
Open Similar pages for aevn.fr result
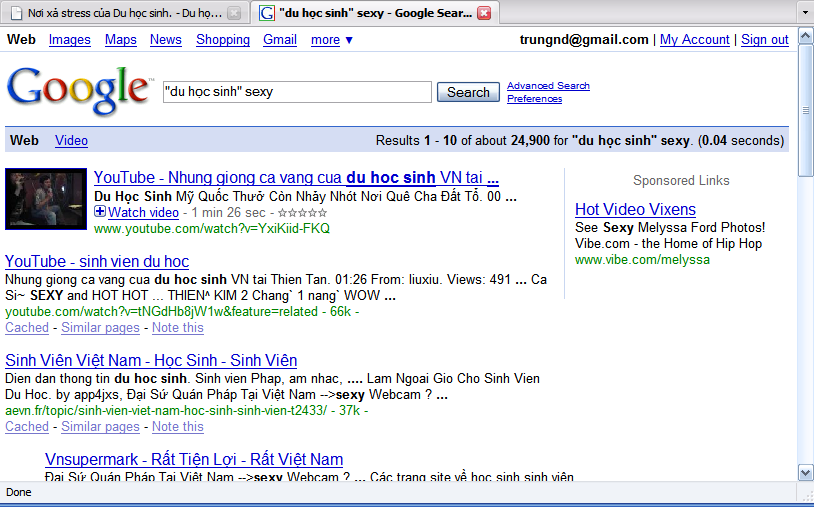pos(100,427)
